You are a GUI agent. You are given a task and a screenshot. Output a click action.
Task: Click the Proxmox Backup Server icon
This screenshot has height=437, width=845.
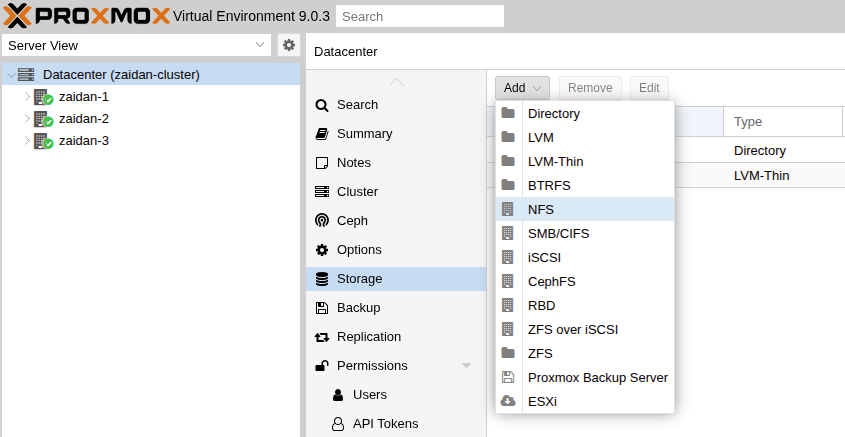tap(508, 377)
